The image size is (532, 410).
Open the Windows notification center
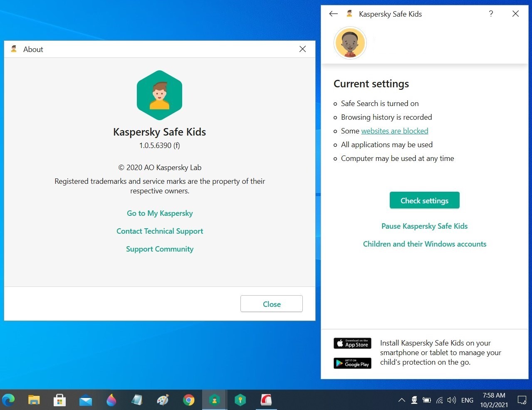[x=522, y=400]
